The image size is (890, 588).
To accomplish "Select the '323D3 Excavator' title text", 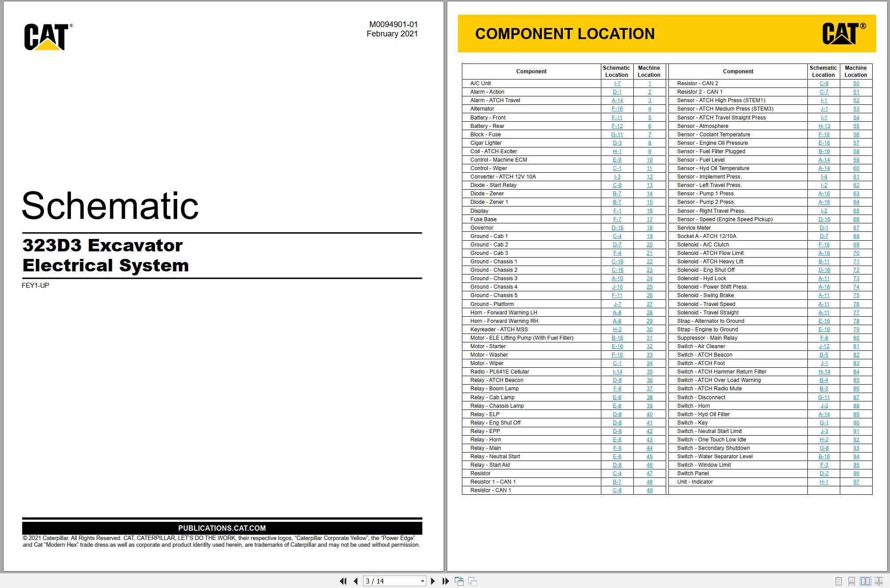I will click(x=103, y=245).
